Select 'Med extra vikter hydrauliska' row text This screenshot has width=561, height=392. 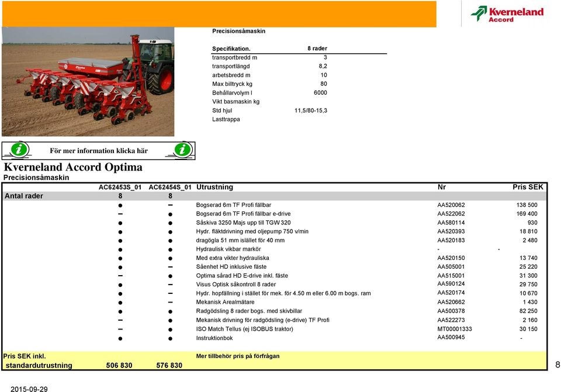(233, 258)
